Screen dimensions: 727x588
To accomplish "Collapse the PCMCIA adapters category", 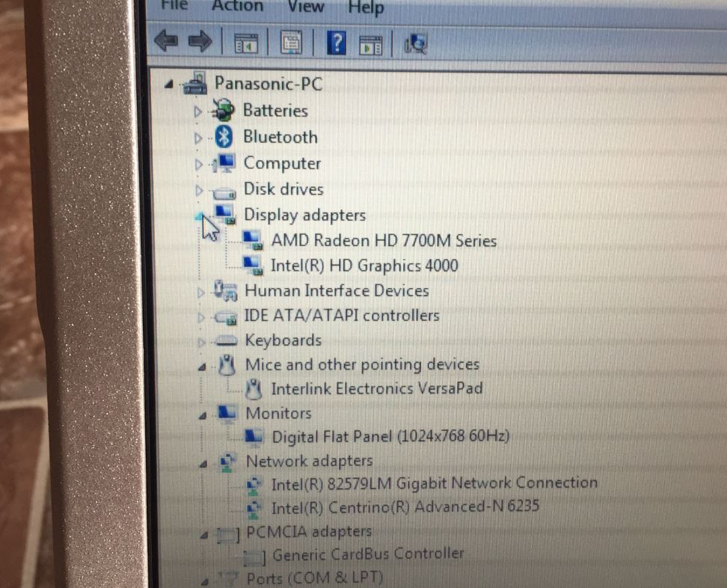I will pyautogui.click(x=204, y=536).
